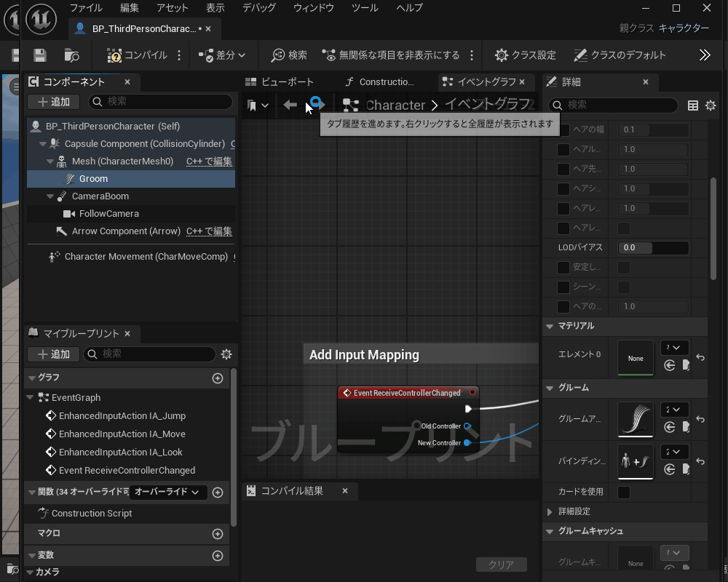
Task: Add a new variable with plus icon
Action: tap(217, 556)
